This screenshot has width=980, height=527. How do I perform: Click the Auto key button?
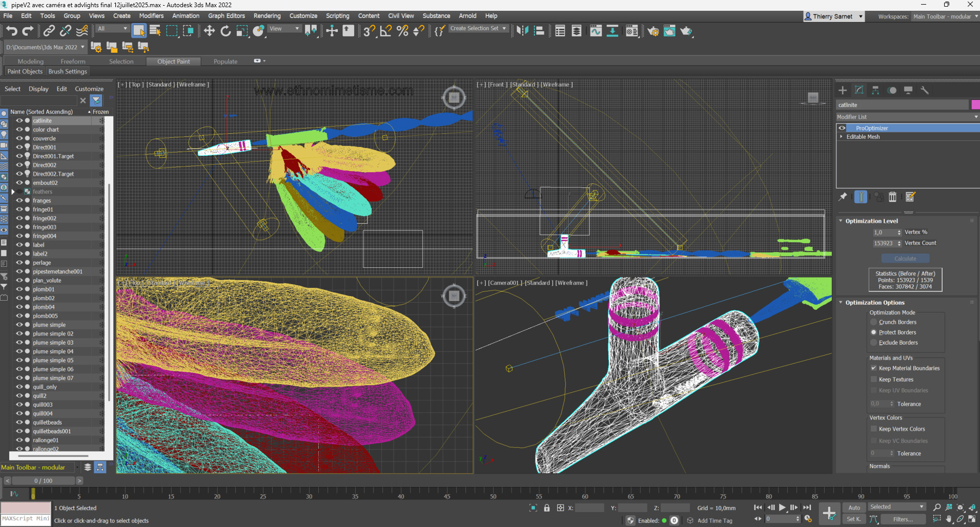[854, 508]
